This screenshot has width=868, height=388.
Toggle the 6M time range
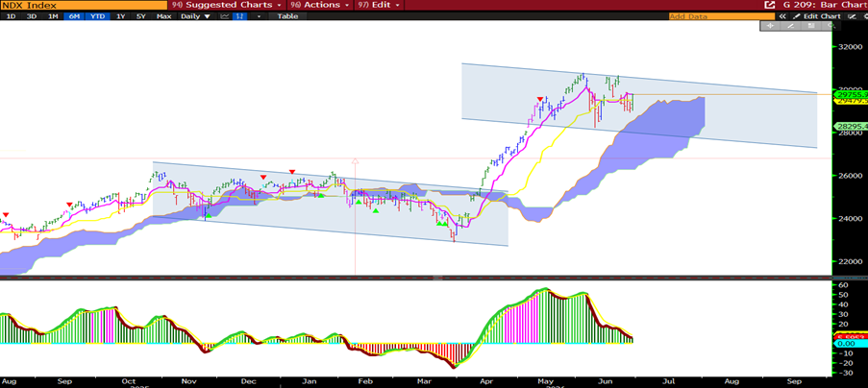73,16
